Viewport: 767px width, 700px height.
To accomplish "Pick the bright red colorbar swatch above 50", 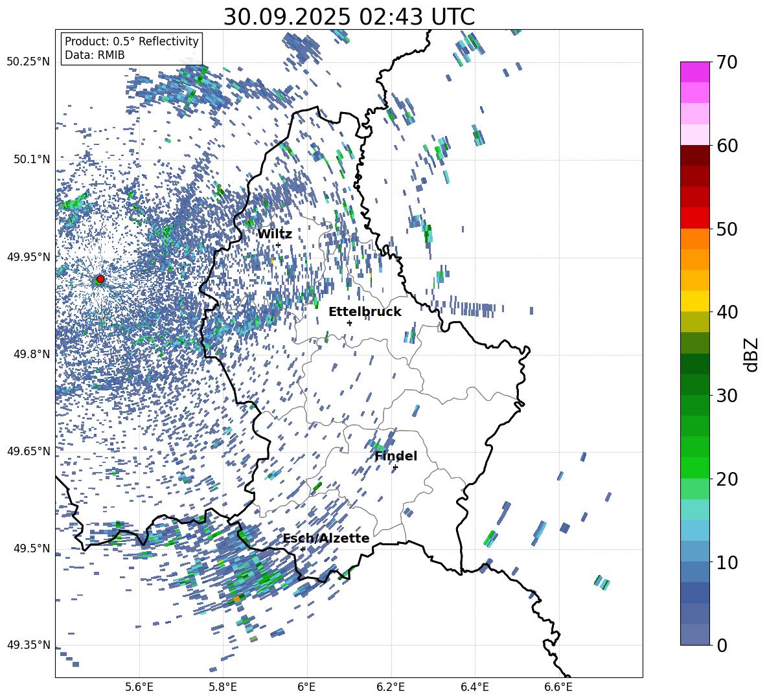I will (695, 218).
